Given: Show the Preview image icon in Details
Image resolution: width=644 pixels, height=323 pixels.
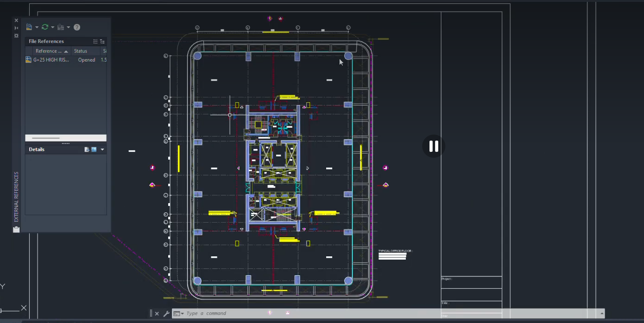Looking at the screenshot, I should point(94,149).
